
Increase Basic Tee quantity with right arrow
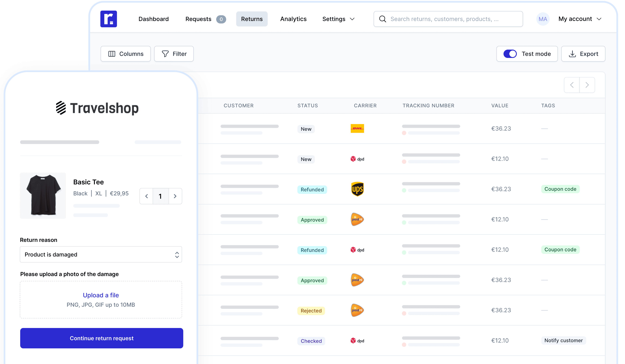pos(175,196)
